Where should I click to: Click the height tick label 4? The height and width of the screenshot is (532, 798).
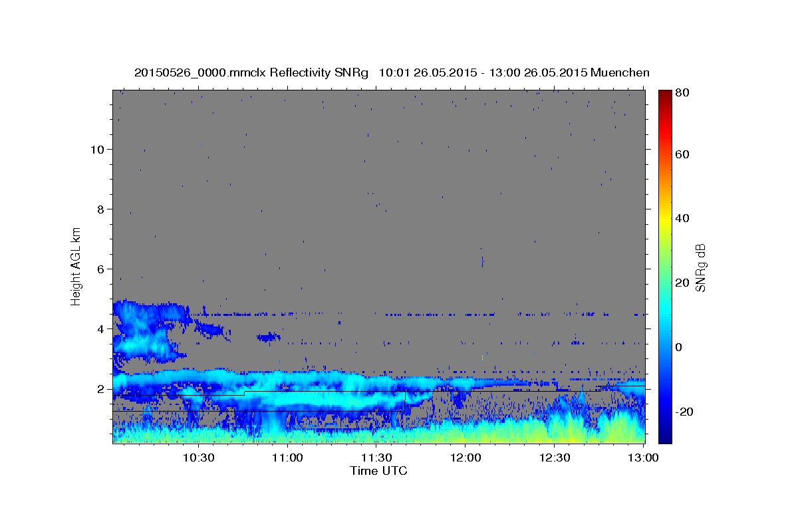coord(101,329)
